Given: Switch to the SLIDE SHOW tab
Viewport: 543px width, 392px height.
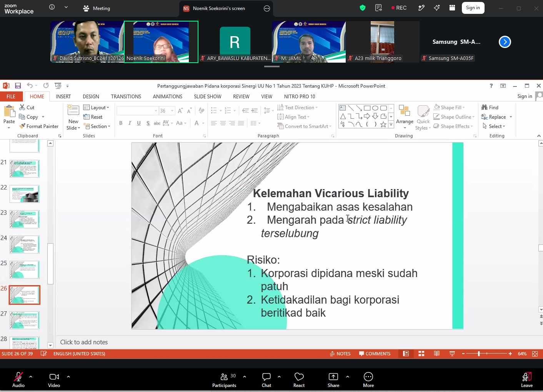Looking at the screenshot, I should 207,96.
